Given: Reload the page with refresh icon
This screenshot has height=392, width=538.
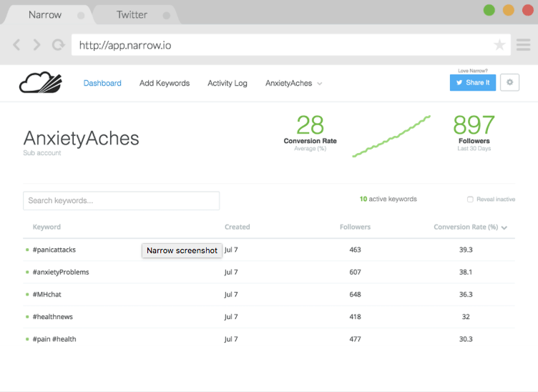Looking at the screenshot, I should pos(59,44).
